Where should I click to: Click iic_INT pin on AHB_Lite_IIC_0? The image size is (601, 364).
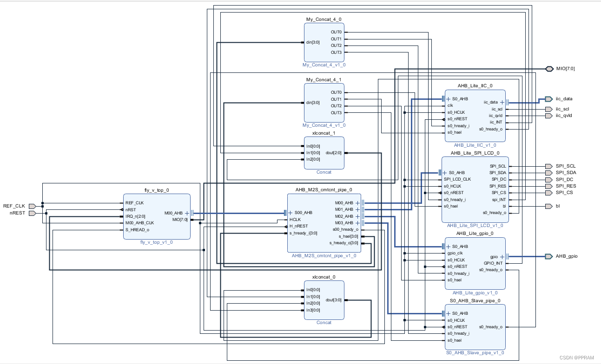[x=495, y=122]
